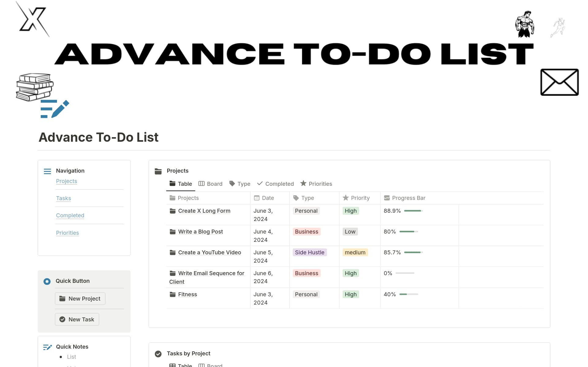Click the Advance To-Do List page title
The height and width of the screenshot is (367, 588).
[x=99, y=137]
